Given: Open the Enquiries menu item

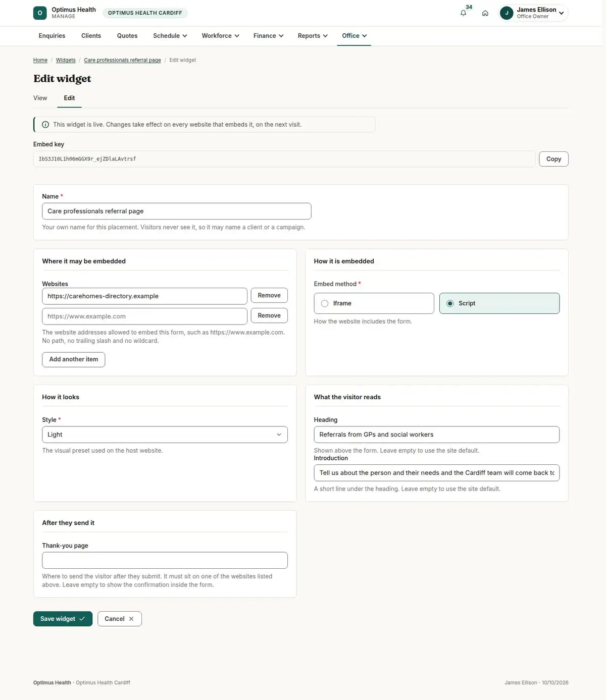Looking at the screenshot, I should pyautogui.click(x=52, y=36).
